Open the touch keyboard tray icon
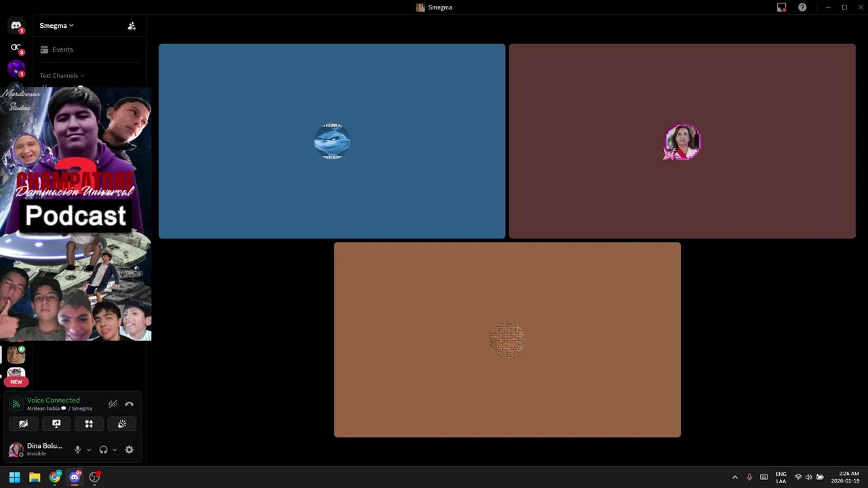The image size is (868, 488). pos(764,477)
